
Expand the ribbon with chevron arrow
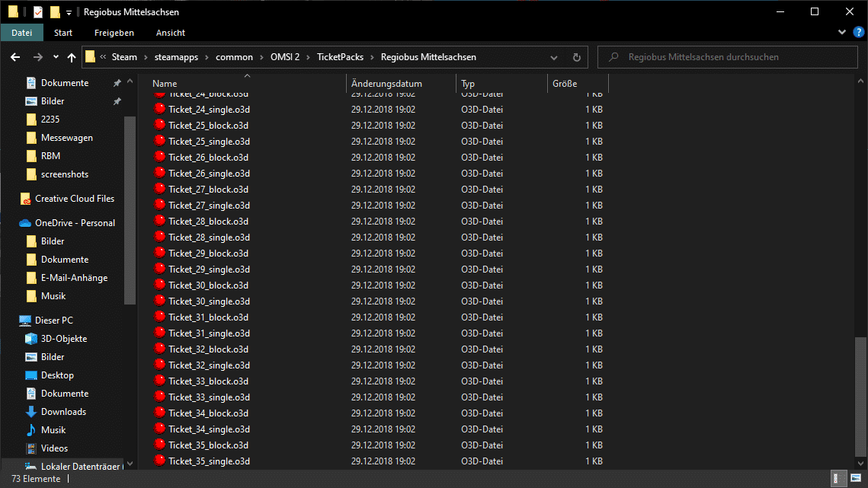pos(842,32)
